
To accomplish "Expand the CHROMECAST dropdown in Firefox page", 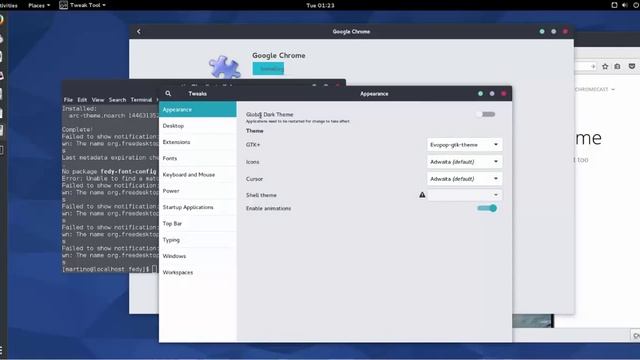I will (x=594, y=89).
